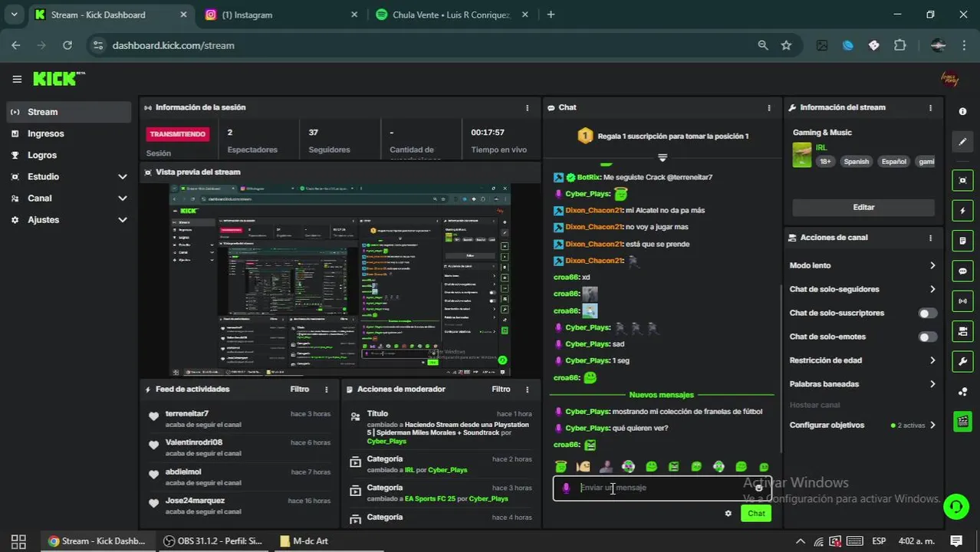
Task: Toggle the chat bubble panel icon
Action: pos(962,271)
